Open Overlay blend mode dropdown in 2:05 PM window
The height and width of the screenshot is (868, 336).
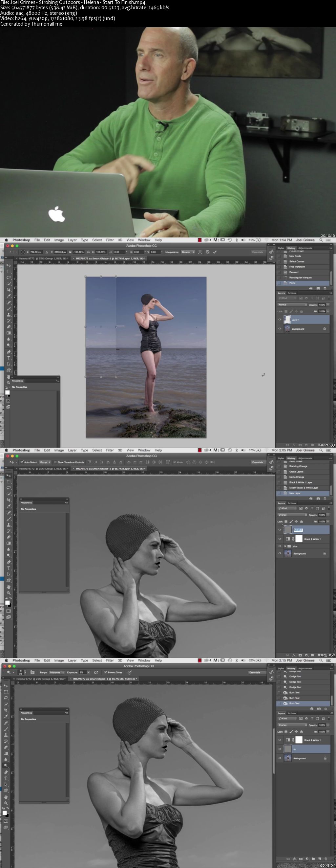point(292,515)
